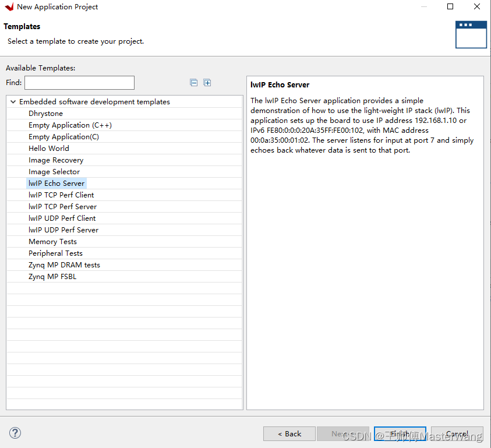Click the lwIP Echo Server description heading
The image size is (491, 448).
click(x=280, y=85)
